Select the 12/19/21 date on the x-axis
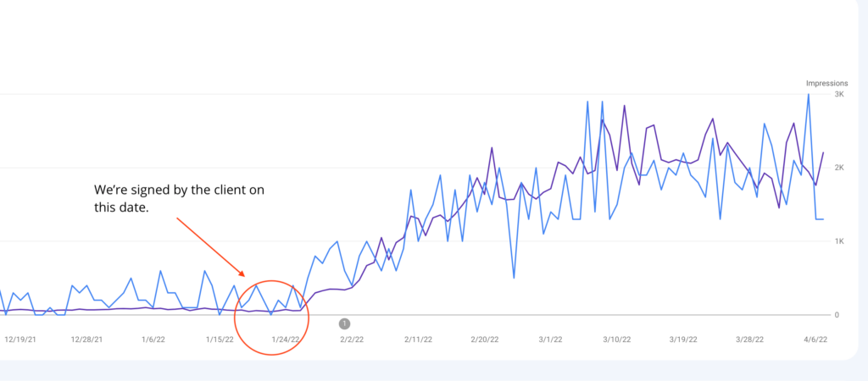Screen dimensions: 868x381 (20, 340)
